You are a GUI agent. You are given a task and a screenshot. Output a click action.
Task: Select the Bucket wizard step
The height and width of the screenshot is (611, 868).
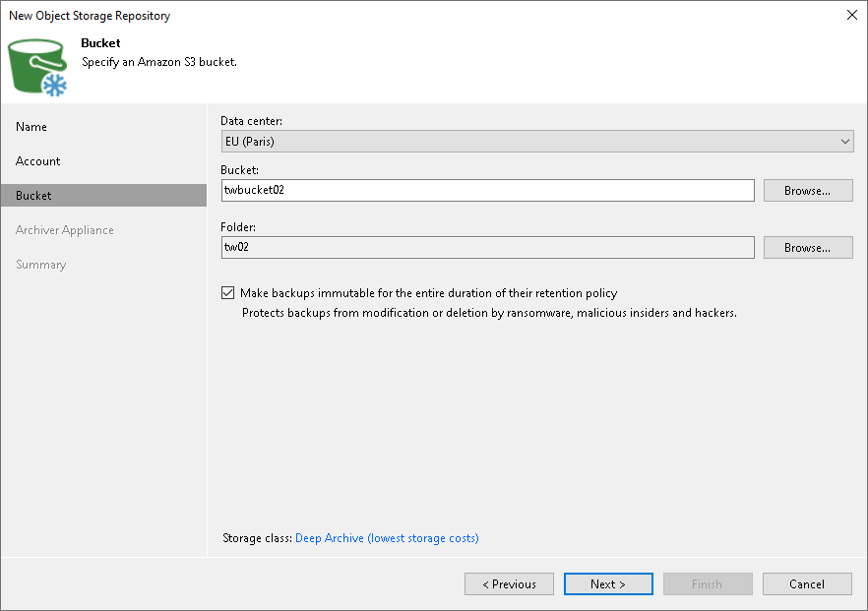103,196
